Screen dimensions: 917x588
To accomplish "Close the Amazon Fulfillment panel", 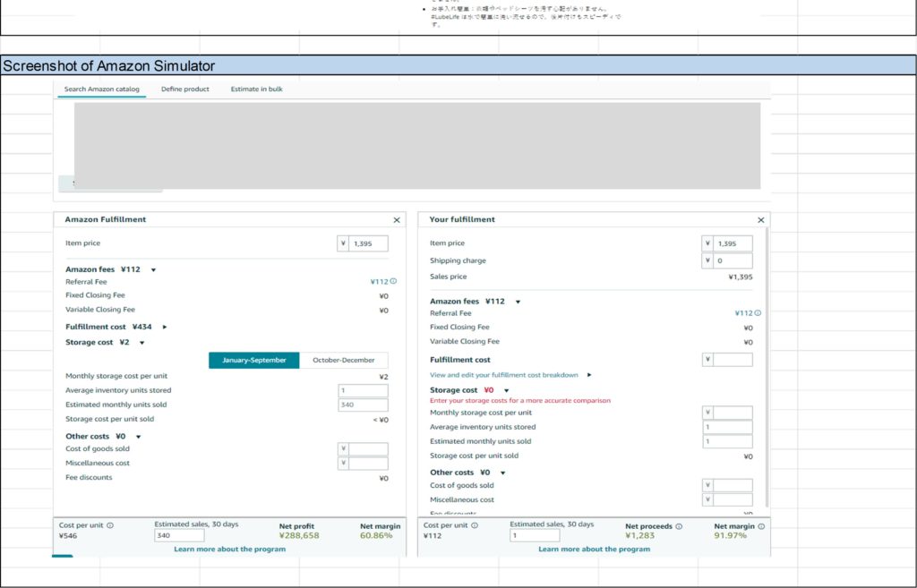I will pyautogui.click(x=397, y=219).
